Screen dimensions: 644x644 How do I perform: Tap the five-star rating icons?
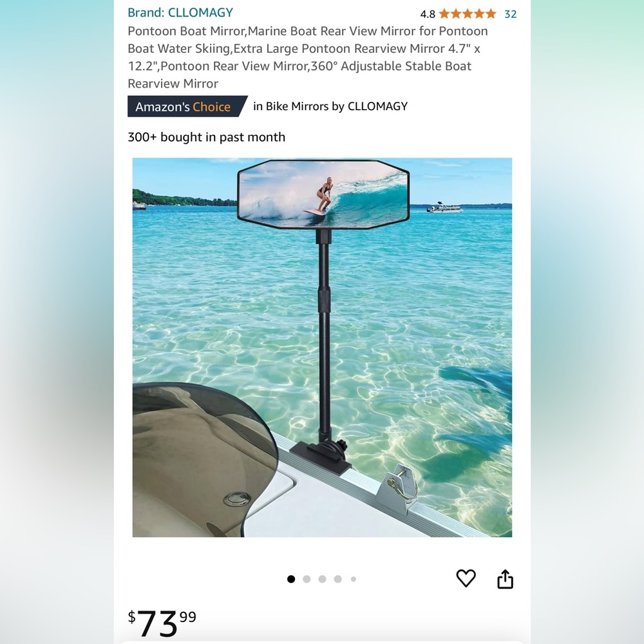tap(468, 14)
